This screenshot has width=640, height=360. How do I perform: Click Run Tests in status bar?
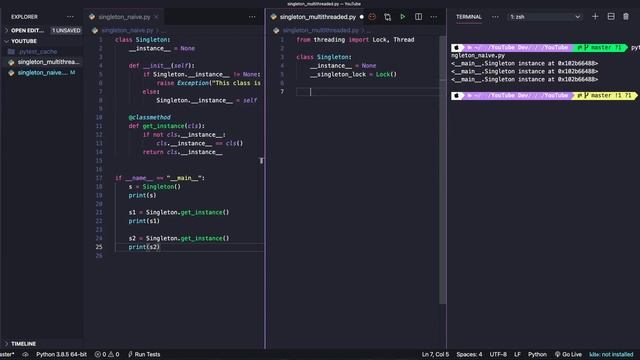144,354
